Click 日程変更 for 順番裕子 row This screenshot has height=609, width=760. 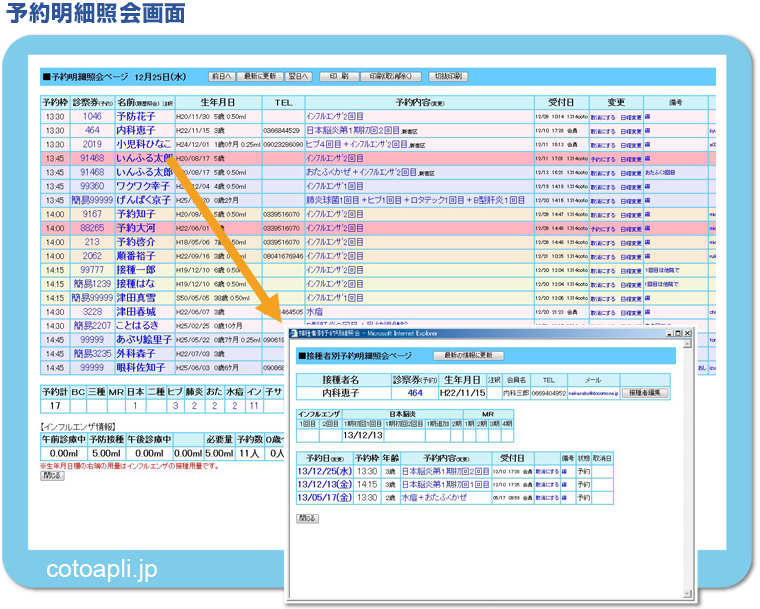(631, 257)
